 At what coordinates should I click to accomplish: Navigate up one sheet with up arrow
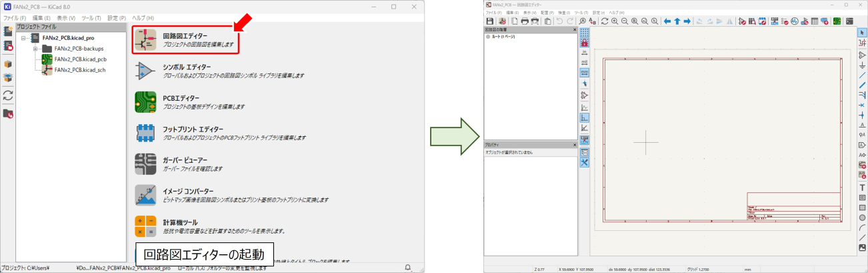[677, 21]
